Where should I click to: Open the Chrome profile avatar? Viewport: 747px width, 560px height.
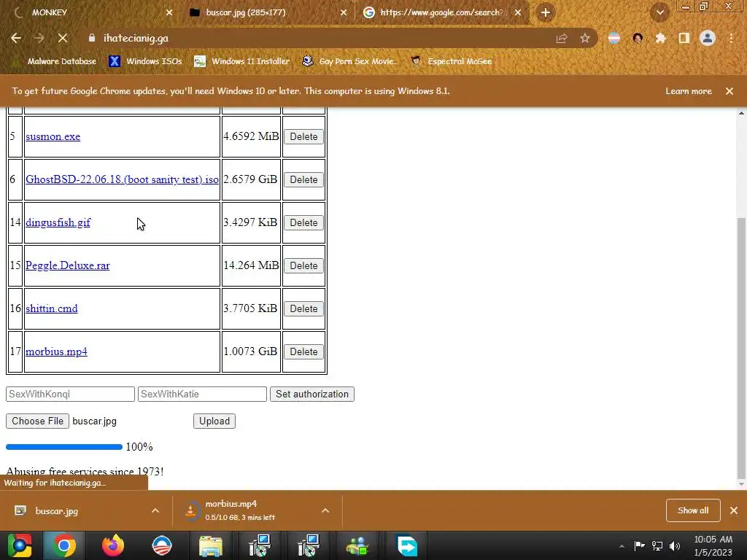click(x=708, y=38)
